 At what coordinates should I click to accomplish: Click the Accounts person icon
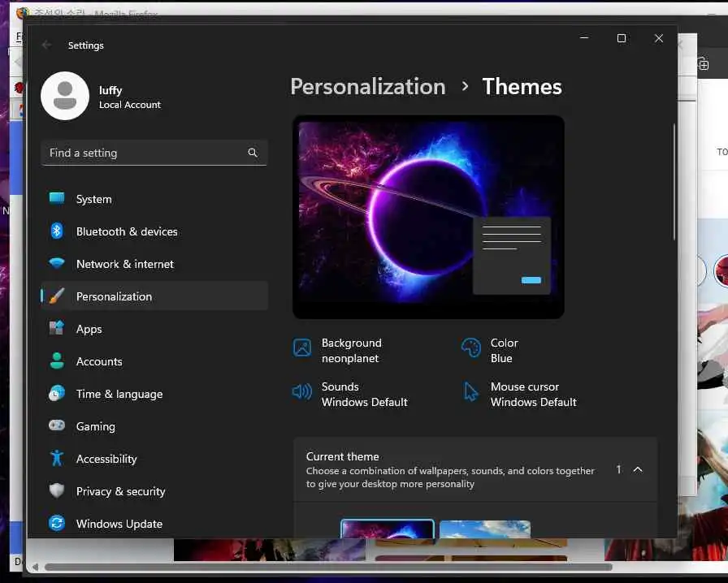click(x=57, y=361)
